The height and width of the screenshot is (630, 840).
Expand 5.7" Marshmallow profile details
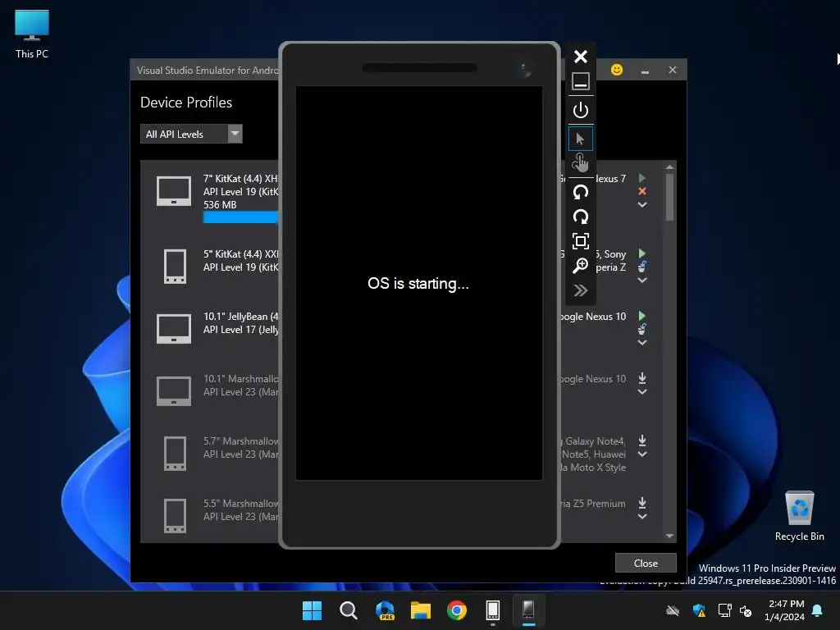pyautogui.click(x=641, y=454)
